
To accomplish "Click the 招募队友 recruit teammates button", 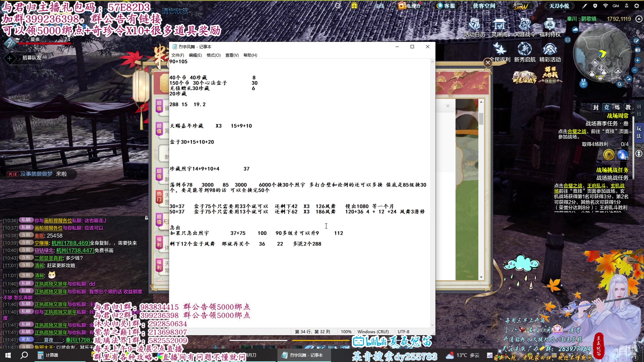I will click(x=32, y=58).
